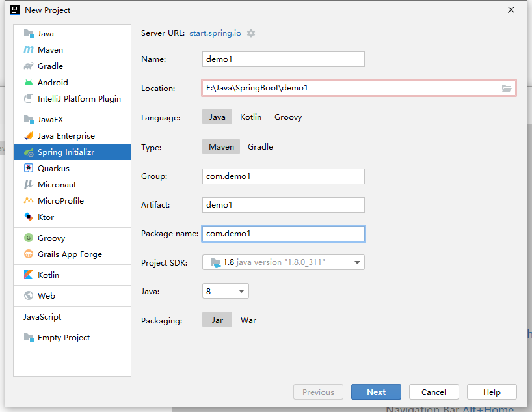
Task: Click the disabled Previous button
Action: (x=318, y=392)
